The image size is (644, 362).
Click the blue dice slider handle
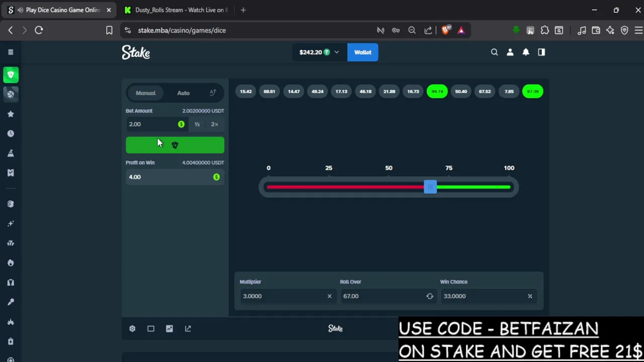430,187
